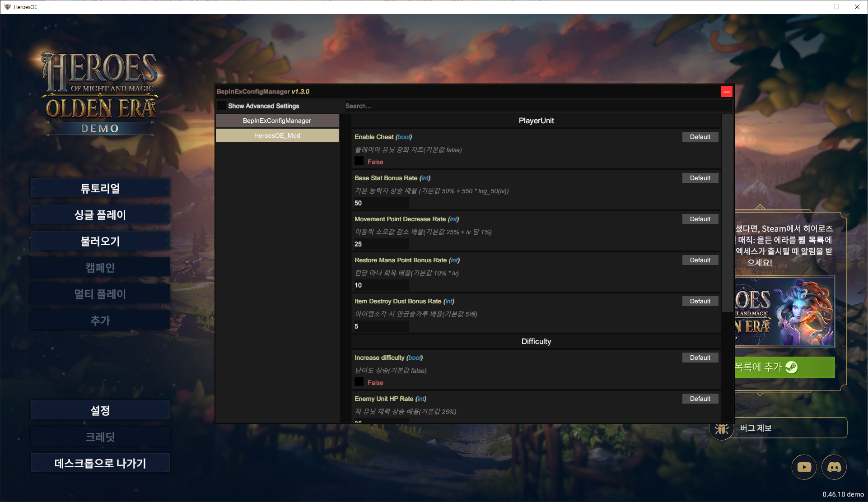Screen dimensions: 868x502
Task: Expand the BepInExConfigManager plugin entry
Action: coord(277,121)
